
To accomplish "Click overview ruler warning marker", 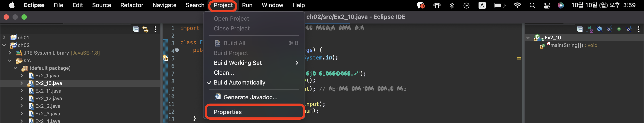I will pyautogui.click(x=519, y=59).
